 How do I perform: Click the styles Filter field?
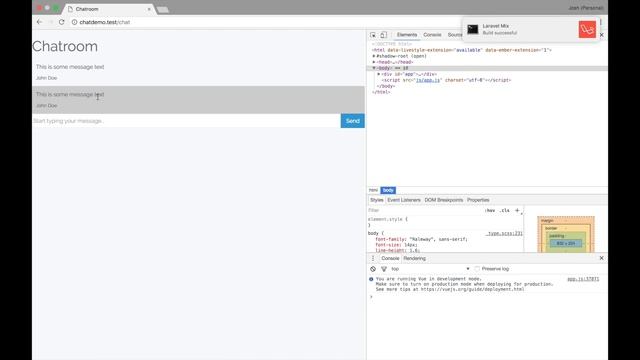tap(424, 210)
